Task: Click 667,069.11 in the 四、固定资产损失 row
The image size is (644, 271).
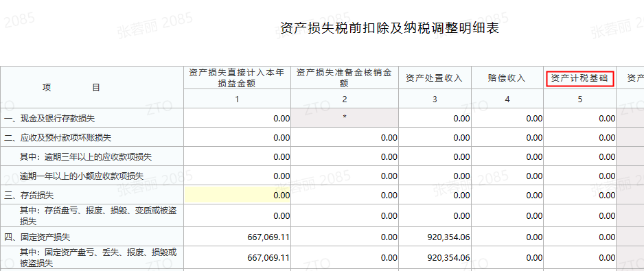Action: [269, 237]
